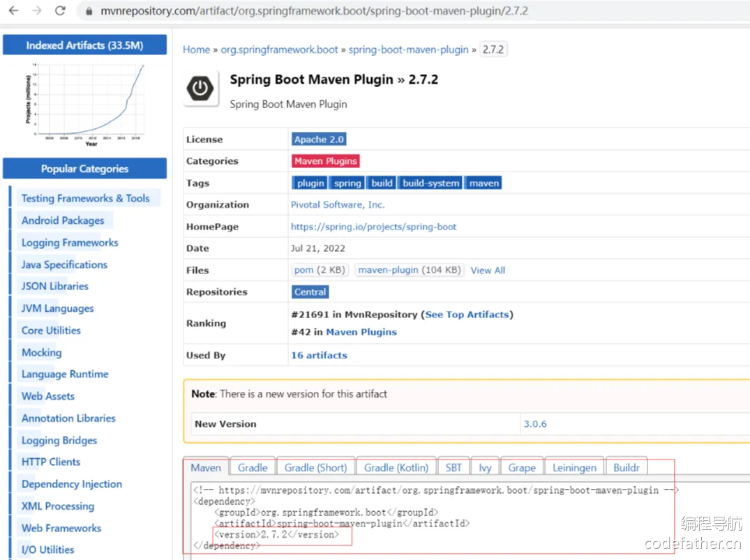Image resolution: width=750 pixels, height=560 pixels.
Task: Click the maven tag
Action: tap(483, 183)
